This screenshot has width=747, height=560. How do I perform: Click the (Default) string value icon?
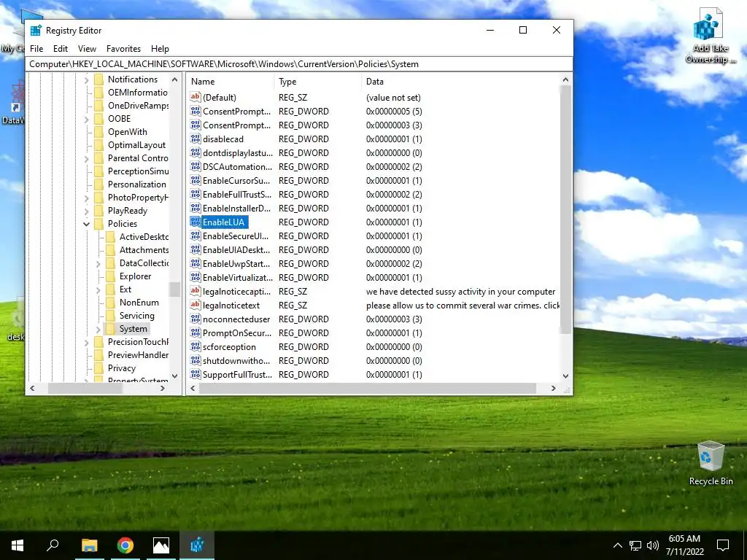(x=196, y=97)
